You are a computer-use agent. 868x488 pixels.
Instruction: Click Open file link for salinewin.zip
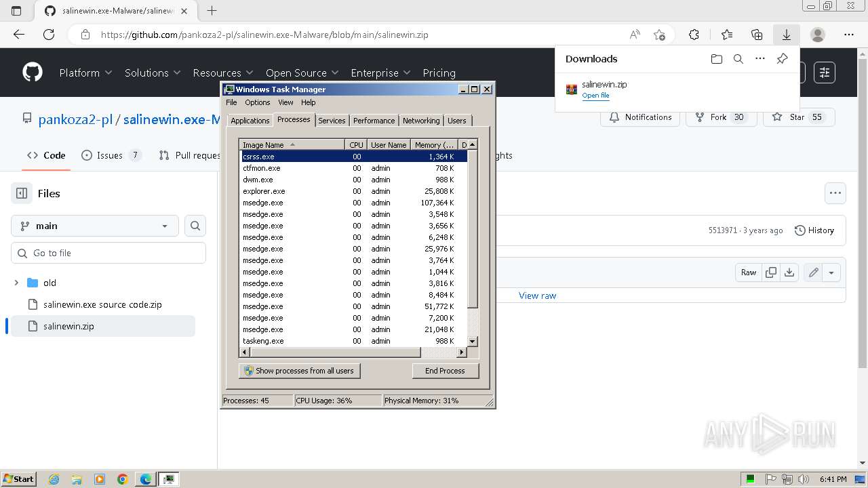click(x=595, y=96)
